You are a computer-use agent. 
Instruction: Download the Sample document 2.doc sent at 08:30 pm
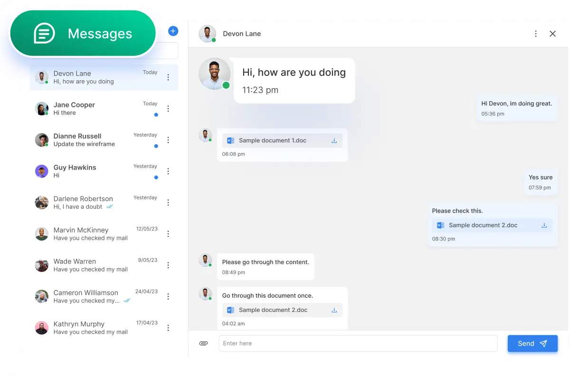tap(544, 226)
